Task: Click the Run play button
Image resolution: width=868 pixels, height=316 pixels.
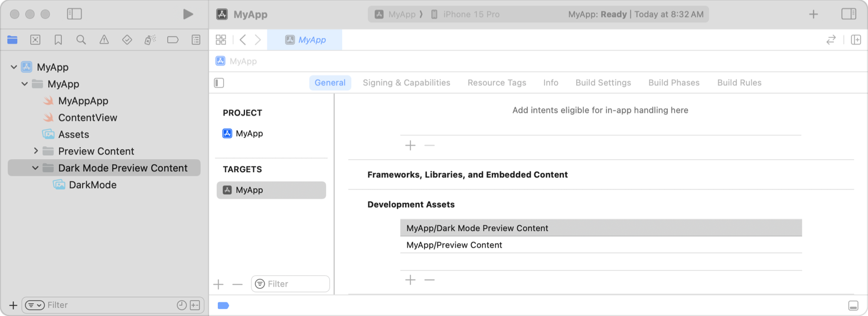Action: click(188, 14)
